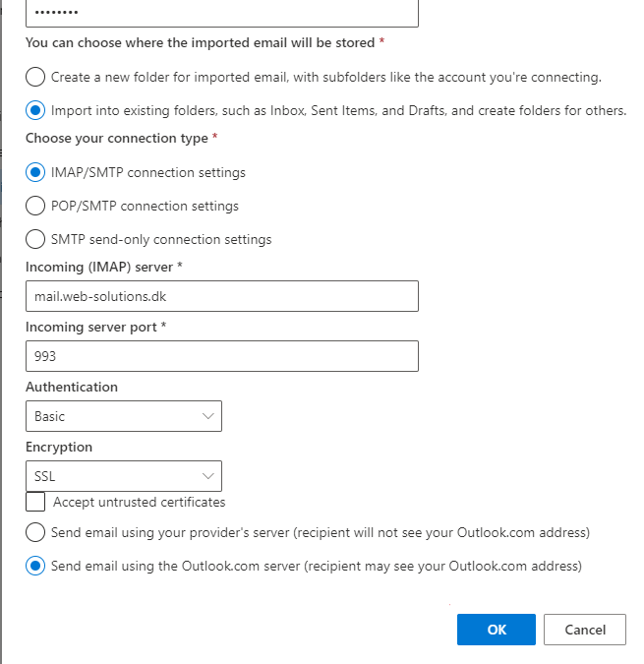Click the POP/SMTP connection settings label text
The image size is (644, 664).
(145, 207)
